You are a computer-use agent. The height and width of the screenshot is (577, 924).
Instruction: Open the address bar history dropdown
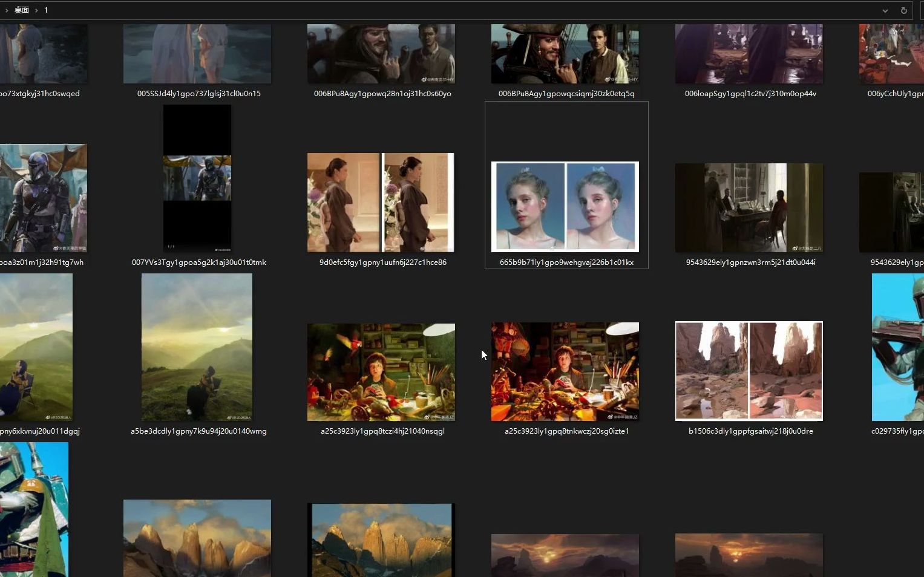point(885,10)
